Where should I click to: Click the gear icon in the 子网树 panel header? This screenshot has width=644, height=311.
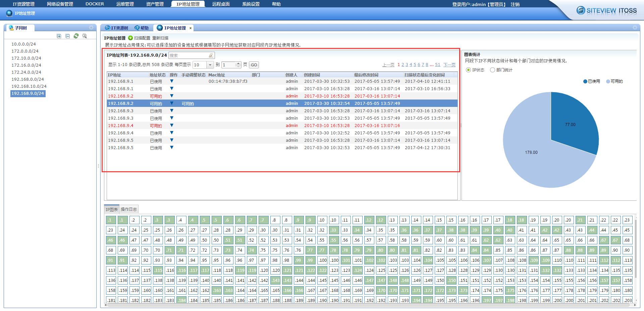91,27
